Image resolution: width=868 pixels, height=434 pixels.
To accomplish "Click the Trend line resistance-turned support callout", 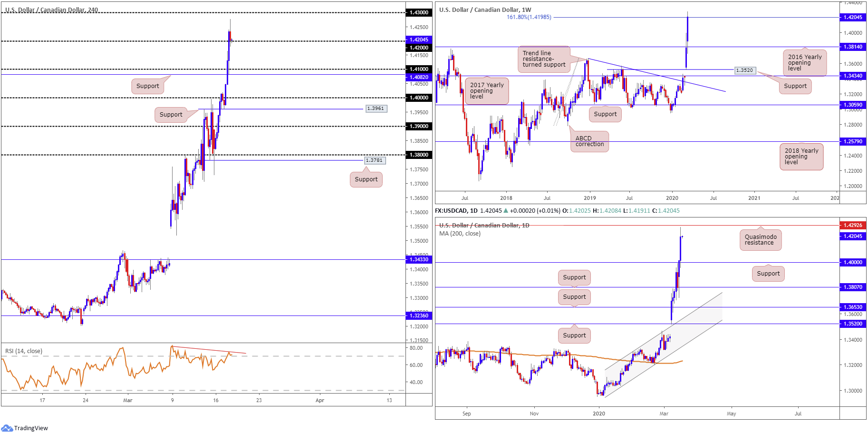I will click(x=544, y=59).
